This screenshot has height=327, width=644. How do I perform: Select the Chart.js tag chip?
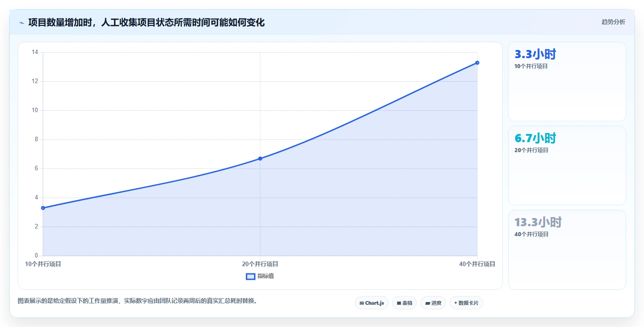pyautogui.click(x=372, y=303)
